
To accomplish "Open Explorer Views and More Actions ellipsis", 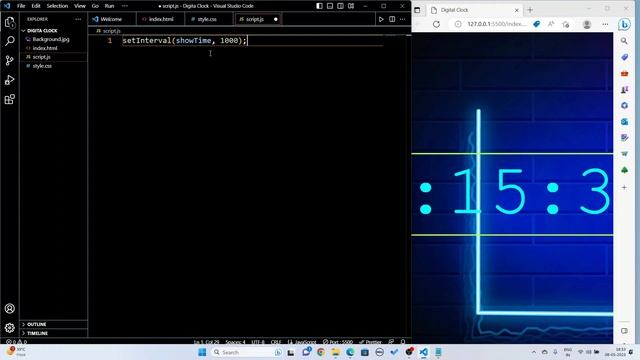I will click(x=78, y=19).
